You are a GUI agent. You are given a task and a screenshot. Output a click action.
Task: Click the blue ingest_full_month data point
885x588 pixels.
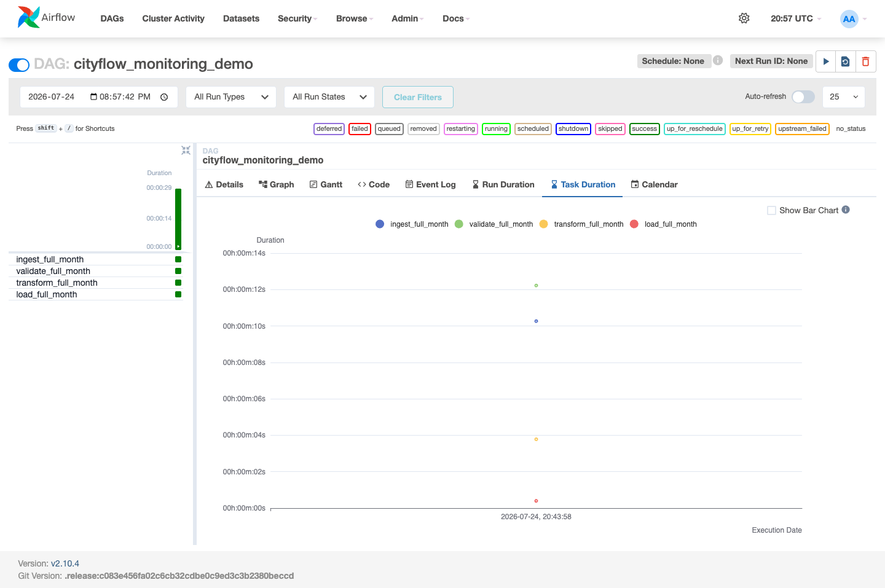(x=536, y=321)
